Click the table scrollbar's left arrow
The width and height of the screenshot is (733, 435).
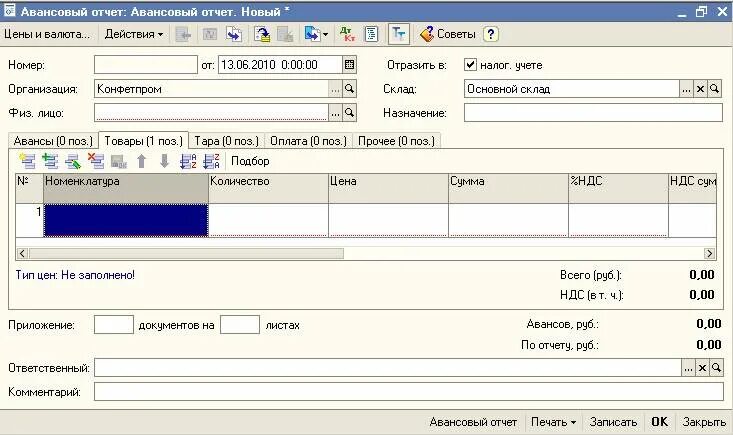point(22,253)
